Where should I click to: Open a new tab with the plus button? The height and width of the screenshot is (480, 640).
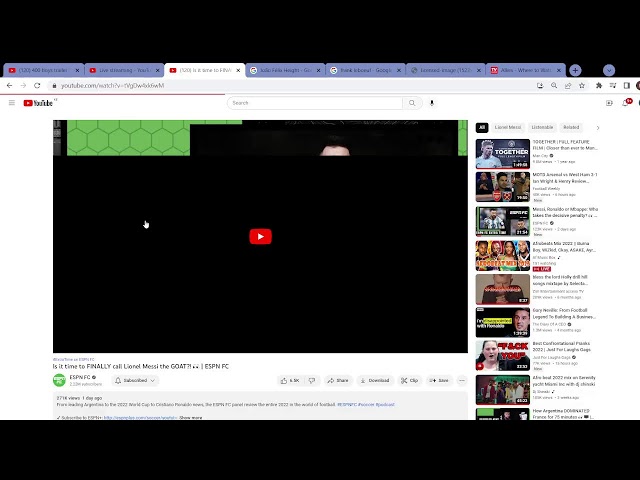point(575,70)
